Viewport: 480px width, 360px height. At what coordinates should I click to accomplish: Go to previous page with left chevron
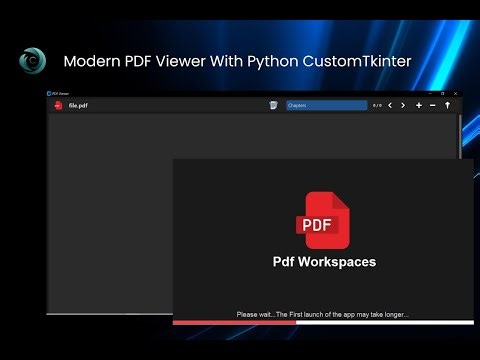[390, 105]
